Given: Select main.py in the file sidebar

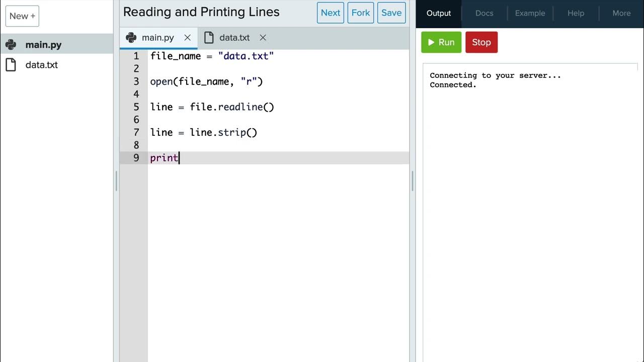Looking at the screenshot, I should pyautogui.click(x=56, y=44).
